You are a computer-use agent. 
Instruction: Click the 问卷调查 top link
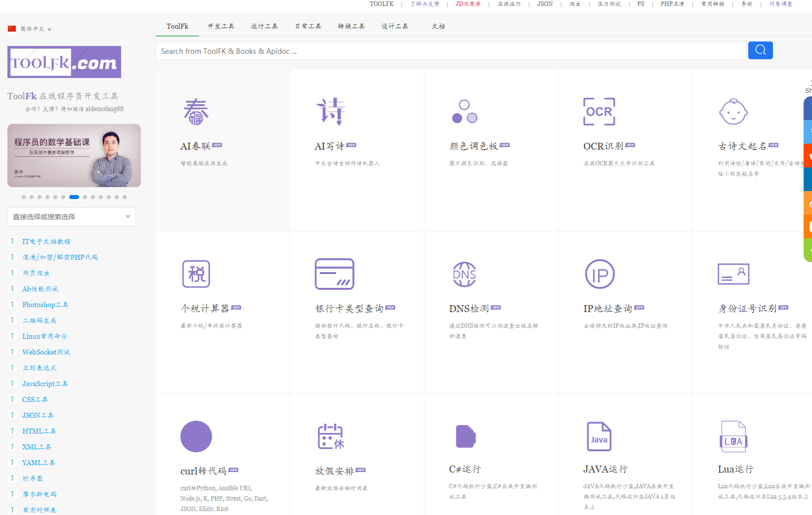click(781, 4)
